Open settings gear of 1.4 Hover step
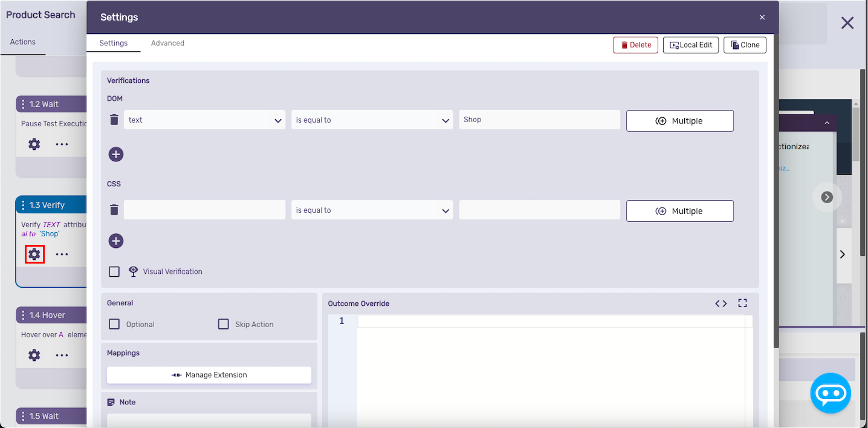This screenshot has height=428, width=868. coord(34,355)
